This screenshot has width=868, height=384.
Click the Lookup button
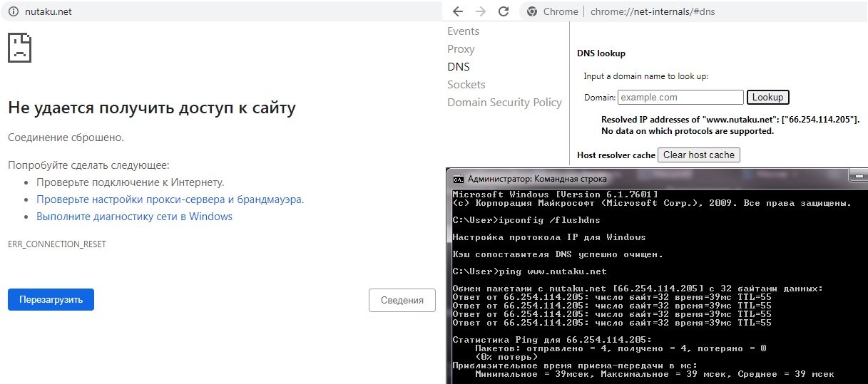[767, 97]
